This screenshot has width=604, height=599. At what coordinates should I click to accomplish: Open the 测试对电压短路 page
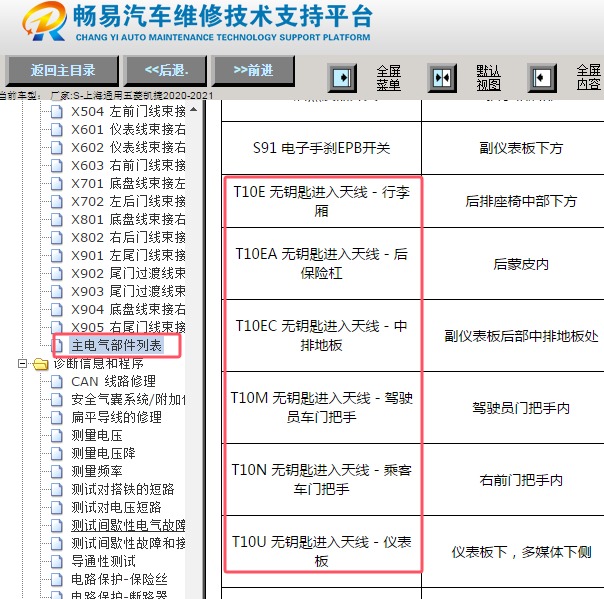[x=116, y=507]
